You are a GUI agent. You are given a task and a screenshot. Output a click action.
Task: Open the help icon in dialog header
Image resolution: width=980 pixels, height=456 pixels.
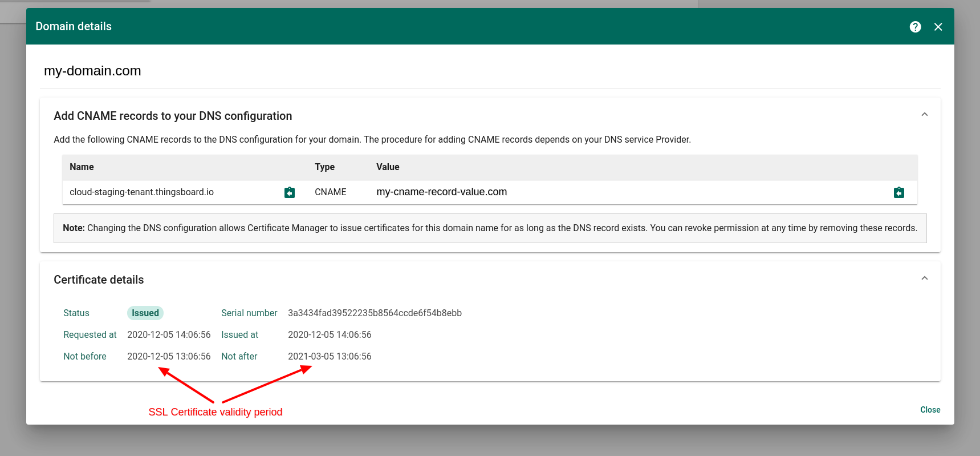pos(915,27)
